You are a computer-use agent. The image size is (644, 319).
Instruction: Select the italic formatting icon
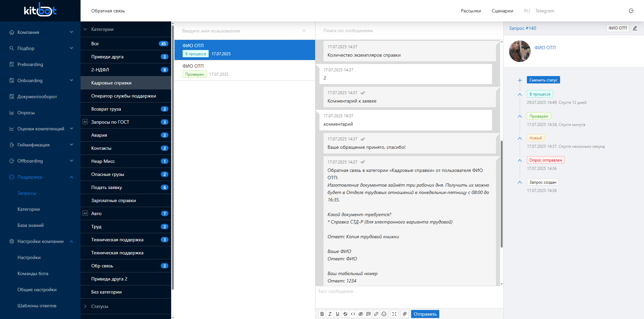pyautogui.click(x=330, y=314)
